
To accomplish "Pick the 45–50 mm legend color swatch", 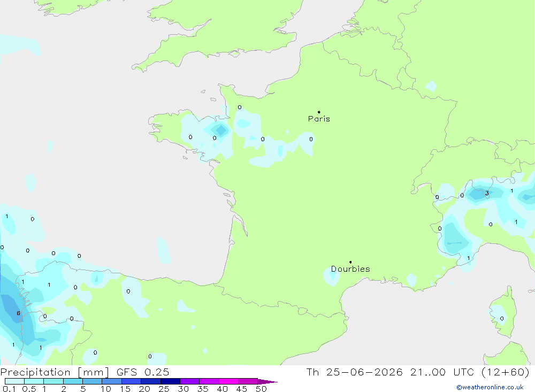I will (x=248, y=381).
